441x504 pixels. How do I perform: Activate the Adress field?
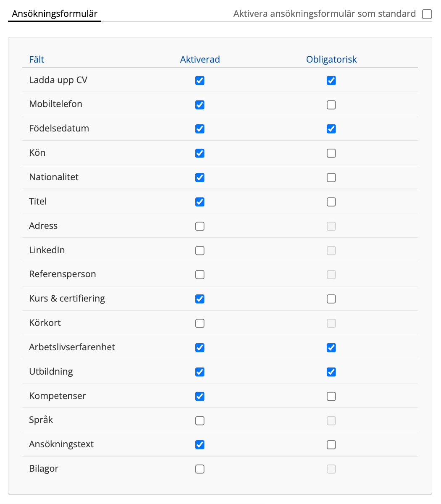coord(200,226)
